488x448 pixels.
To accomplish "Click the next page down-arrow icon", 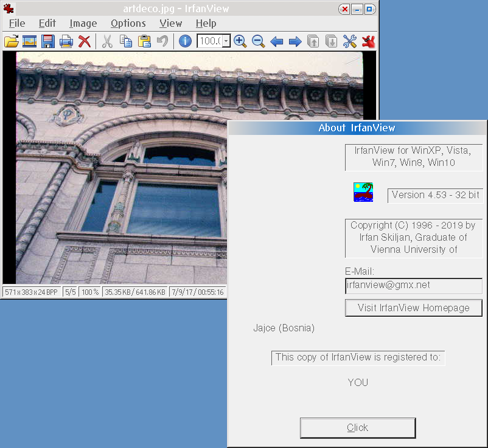I will pos(332,41).
